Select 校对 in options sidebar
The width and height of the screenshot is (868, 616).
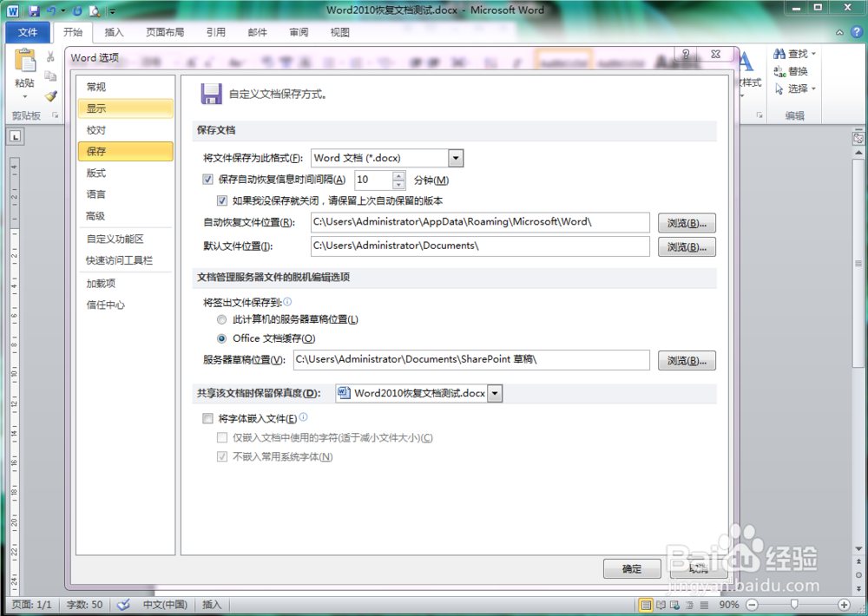126,130
